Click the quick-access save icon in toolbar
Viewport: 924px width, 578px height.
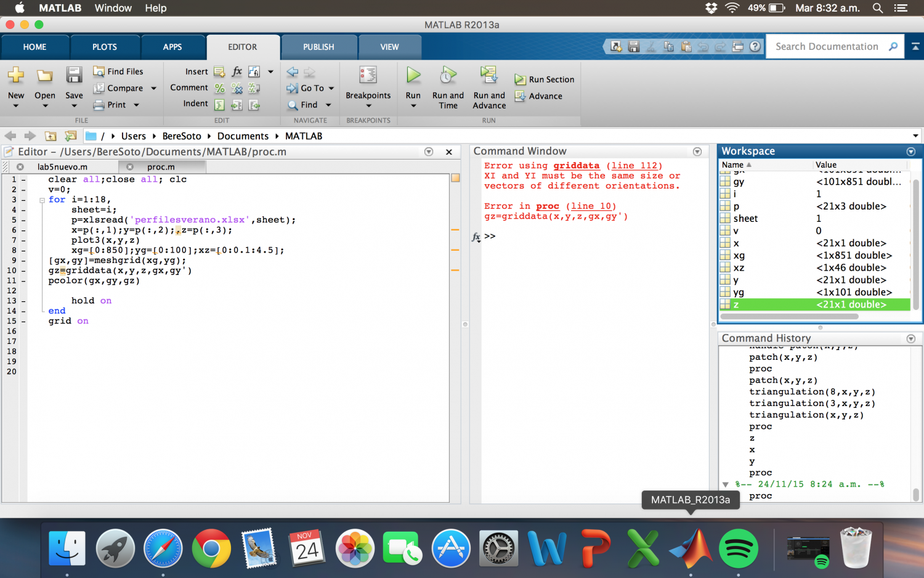pos(633,46)
